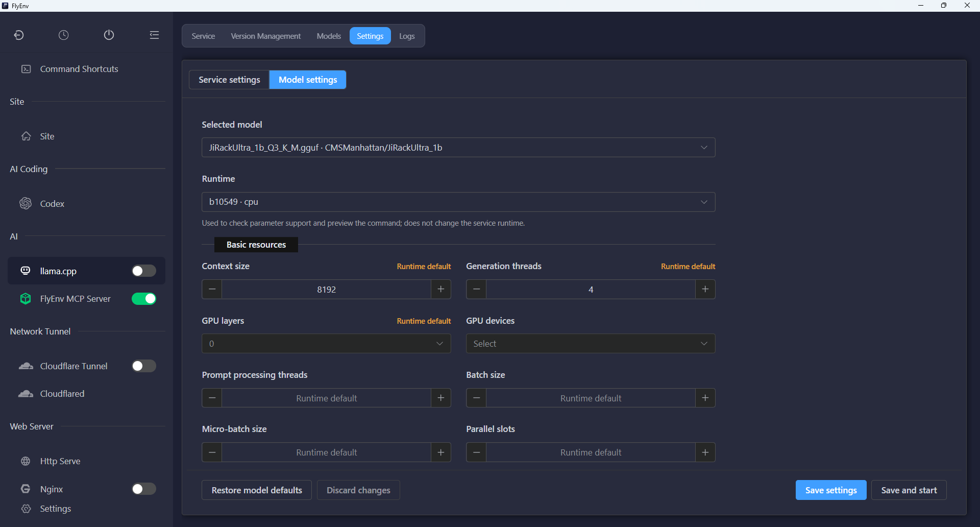Click the list menu icon in sidebar header
980x527 pixels.
[154, 35]
